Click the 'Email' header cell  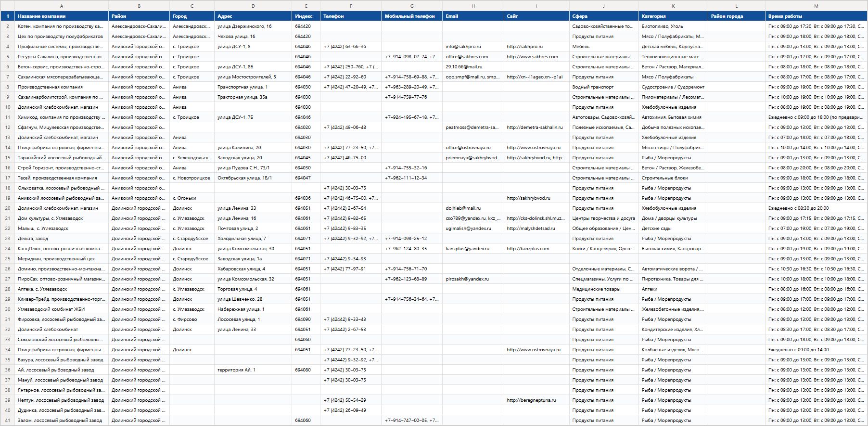(473, 16)
